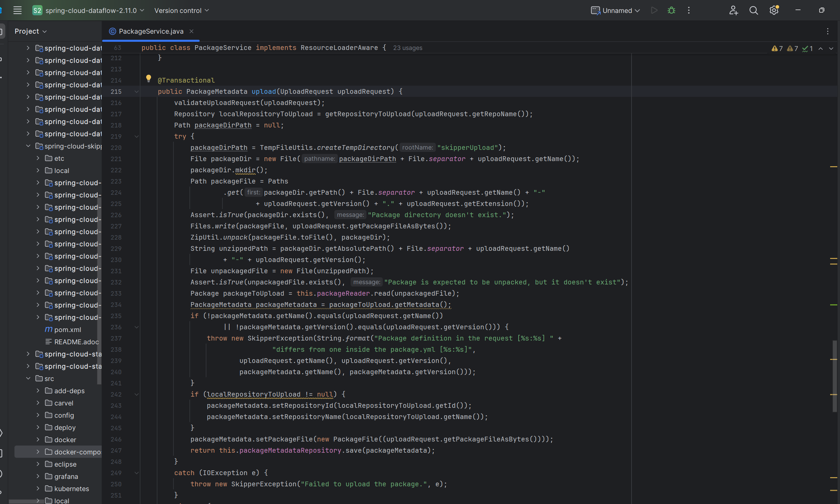Click the editor vertical scrollbar thumb

835,376
